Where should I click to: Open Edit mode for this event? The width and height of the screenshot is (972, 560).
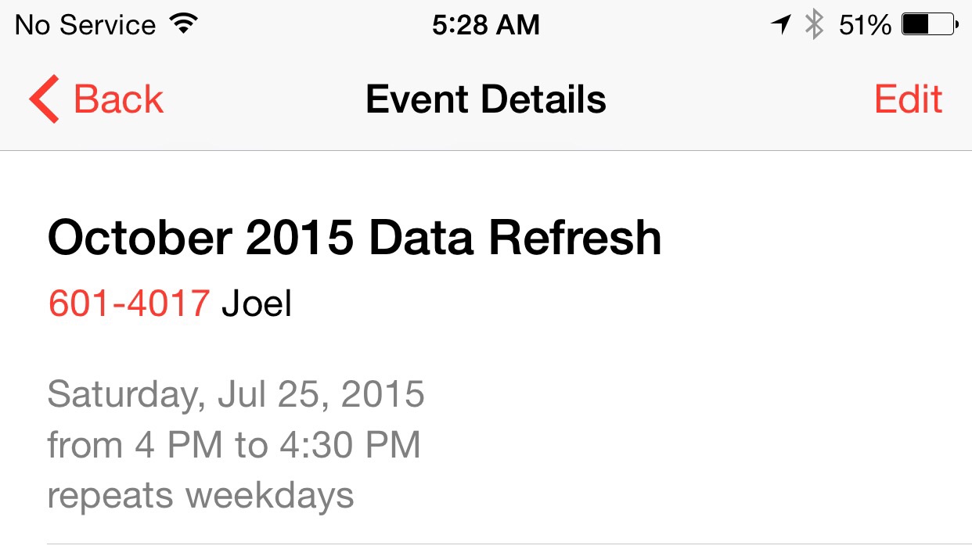point(908,99)
